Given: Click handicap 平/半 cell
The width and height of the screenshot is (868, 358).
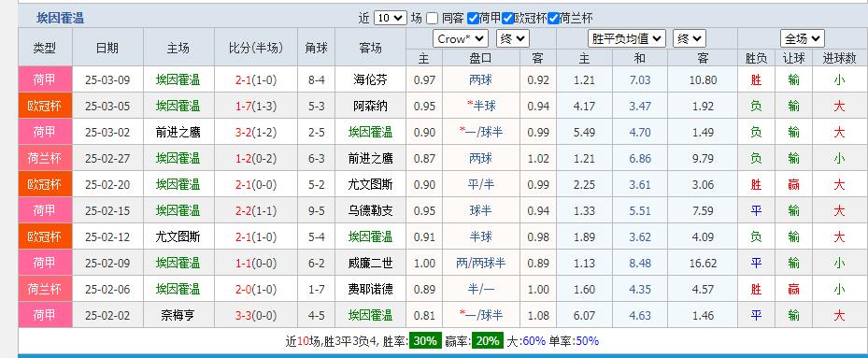Looking at the screenshot, I should pos(480,184).
